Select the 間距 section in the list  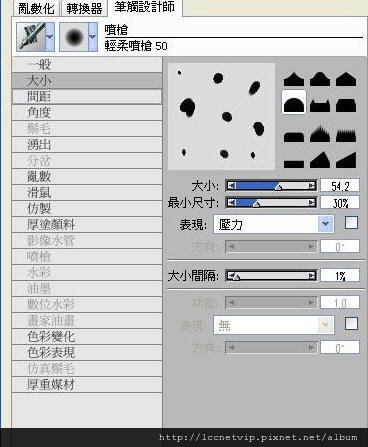tap(87, 97)
